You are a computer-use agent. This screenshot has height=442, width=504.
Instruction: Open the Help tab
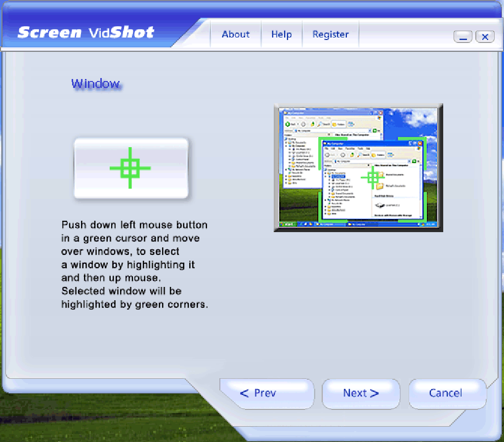pyautogui.click(x=282, y=34)
